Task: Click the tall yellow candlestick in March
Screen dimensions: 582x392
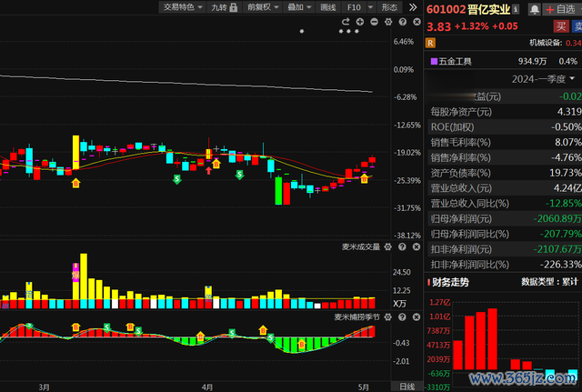Action: [75, 153]
